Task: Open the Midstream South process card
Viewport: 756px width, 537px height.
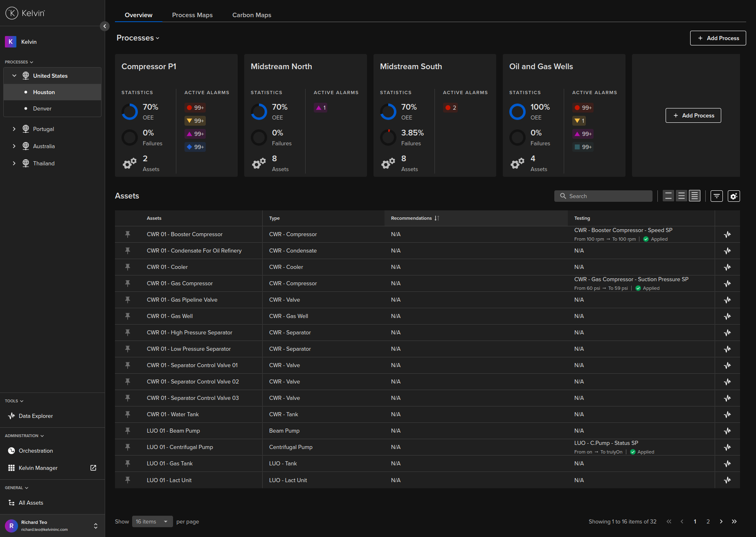Action: click(411, 66)
